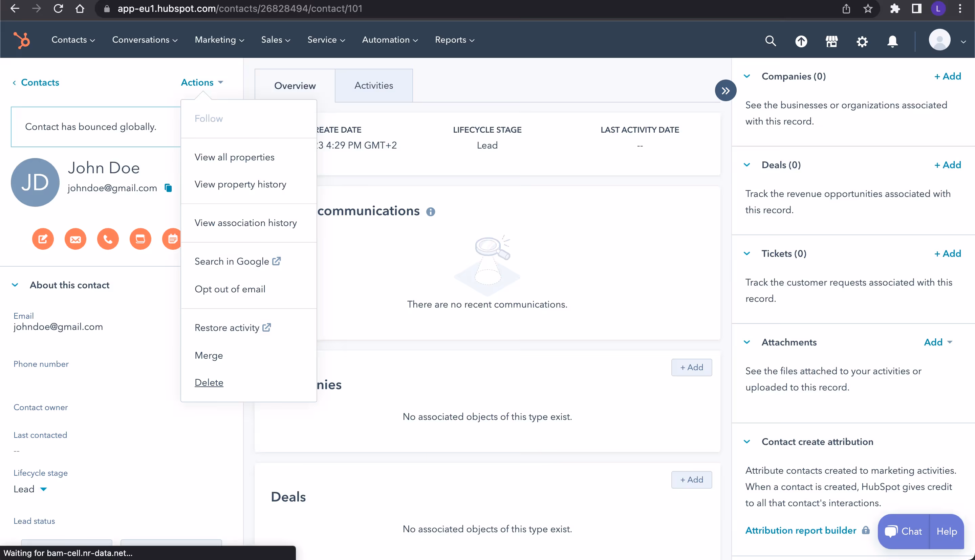
Task: Switch to the Activities tab
Action: (374, 85)
